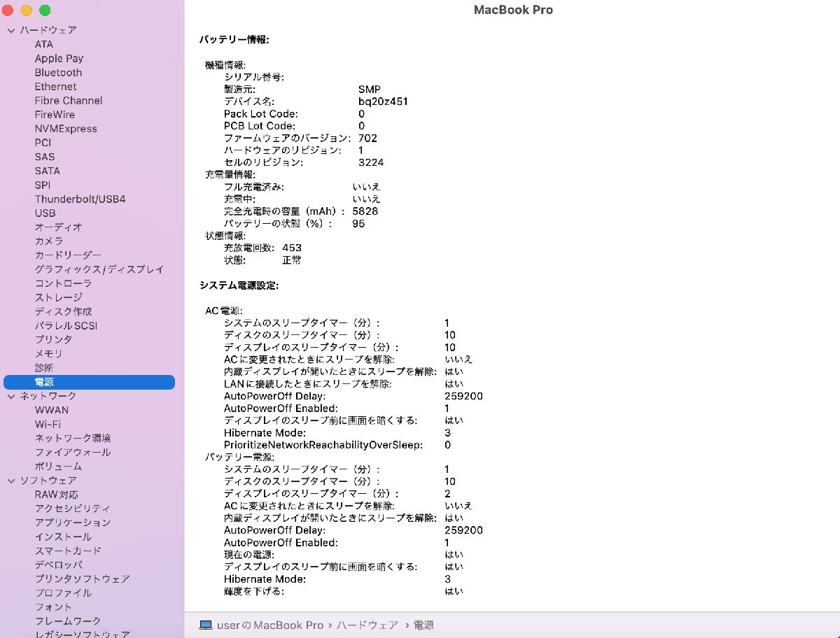Click the バッテリー情報 heading

click(x=234, y=40)
